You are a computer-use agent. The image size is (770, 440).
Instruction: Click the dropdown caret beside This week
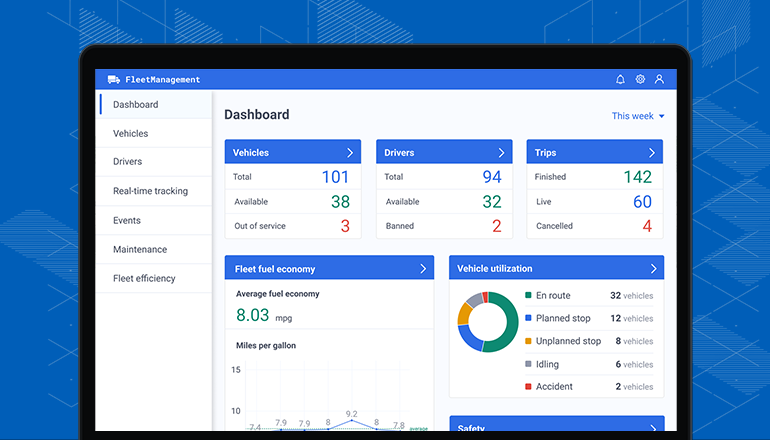661,117
